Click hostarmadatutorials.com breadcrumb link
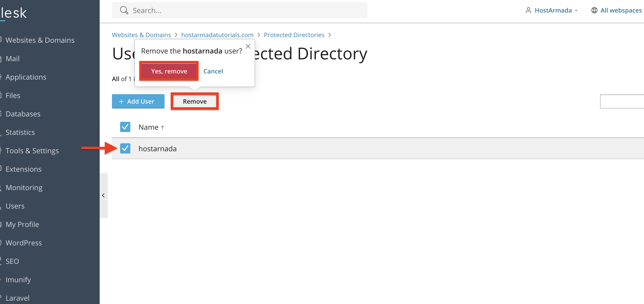644x304 pixels. 217,35
